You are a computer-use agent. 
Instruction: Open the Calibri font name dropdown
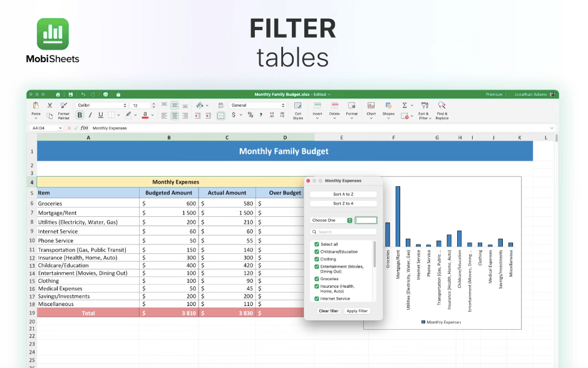101,105
